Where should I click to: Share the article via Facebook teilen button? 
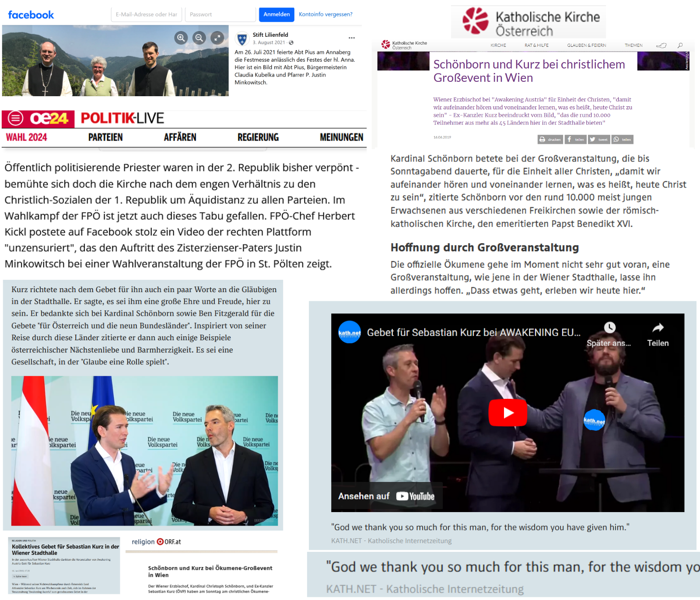[575, 140]
